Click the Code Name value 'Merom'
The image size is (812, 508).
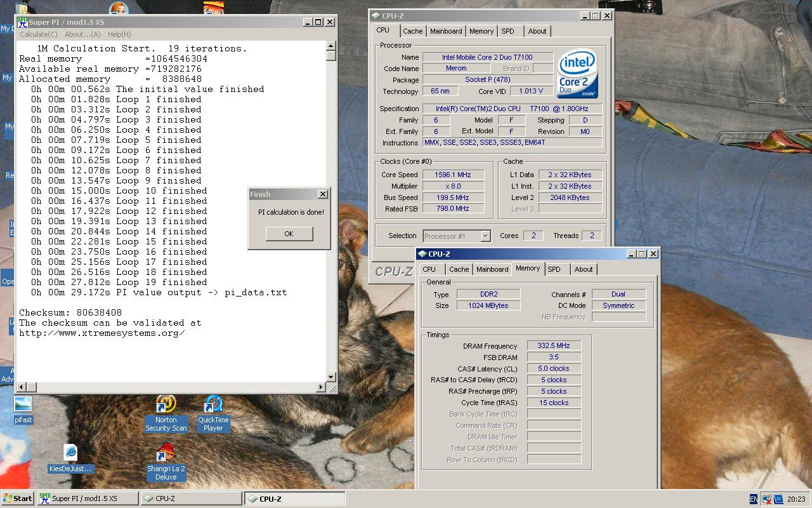coord(456,69)
